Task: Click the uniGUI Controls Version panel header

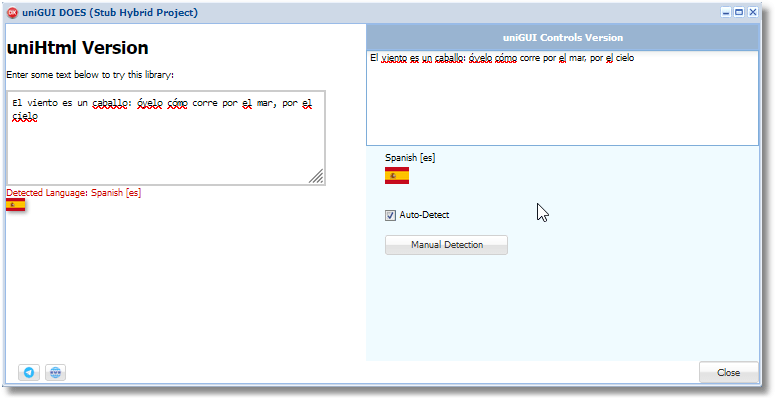Action: coord(563,38)
